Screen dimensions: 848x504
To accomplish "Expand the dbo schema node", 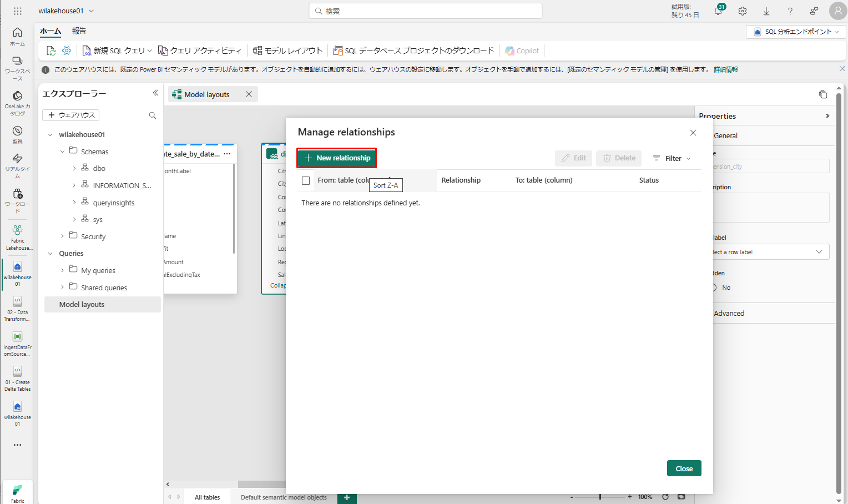I will (x=74, y=168).
